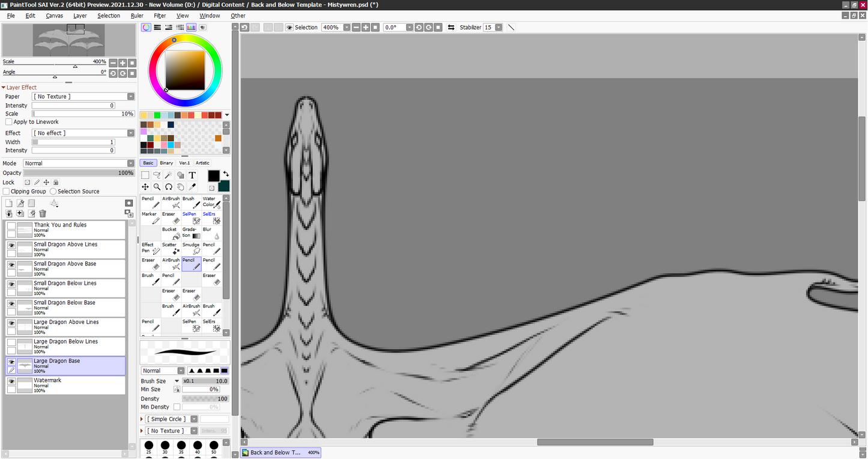Activate the Eyedropper color picker tool
This screenshot has height=459, width=868.
tap(193, 187)
